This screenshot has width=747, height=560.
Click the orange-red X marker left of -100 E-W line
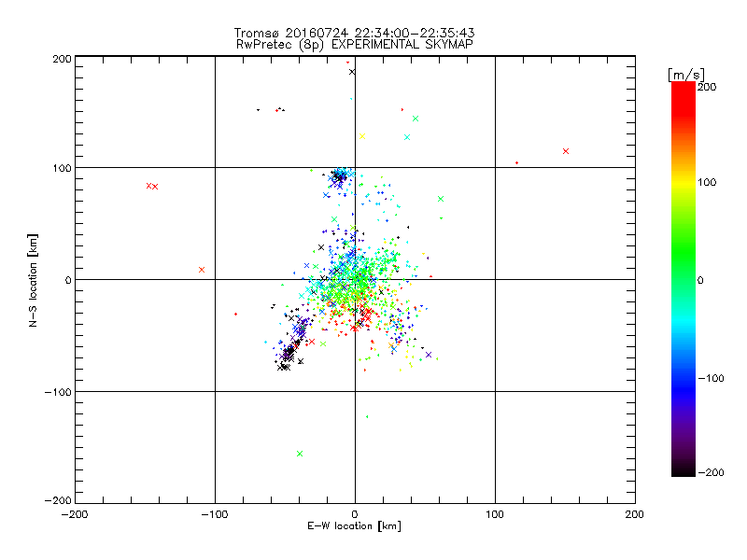click(x=202, y=270)
